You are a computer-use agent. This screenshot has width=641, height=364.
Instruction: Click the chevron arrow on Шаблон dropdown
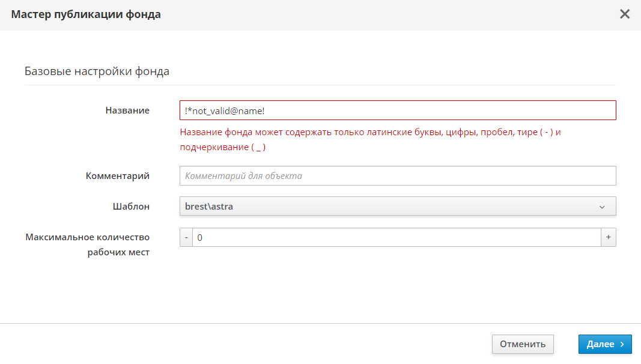point(602,207)
